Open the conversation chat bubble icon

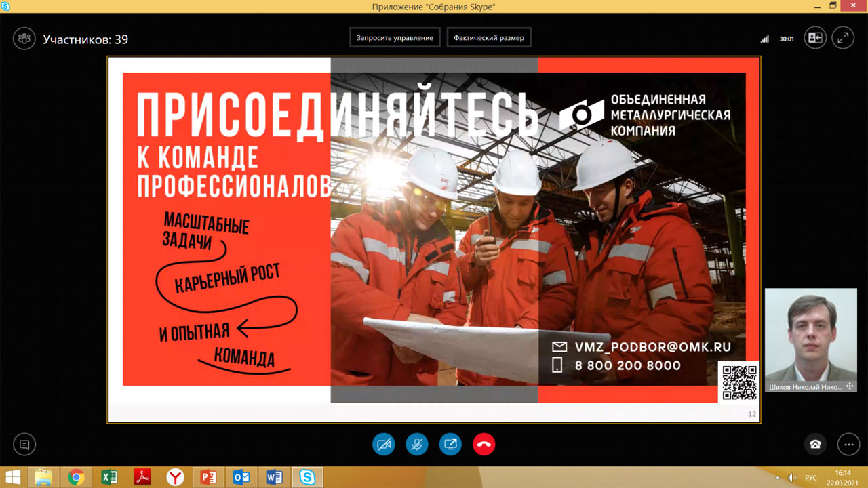coord(24,445)
